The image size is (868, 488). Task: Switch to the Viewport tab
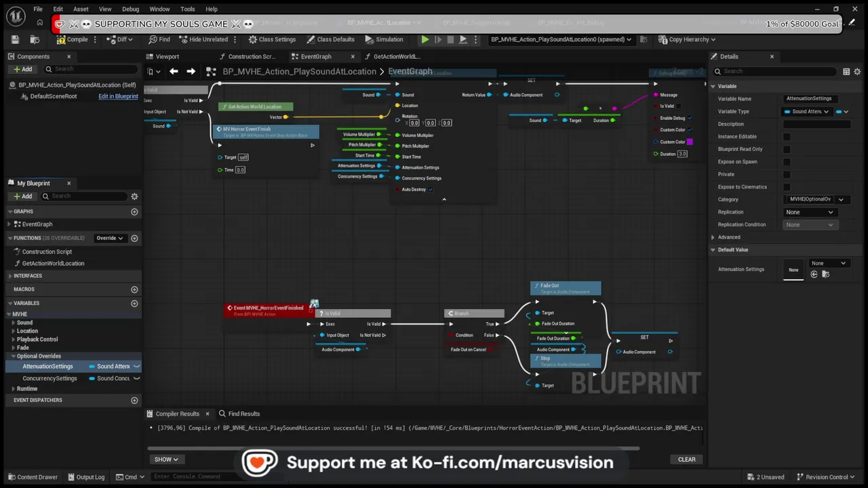pos(167,56)
